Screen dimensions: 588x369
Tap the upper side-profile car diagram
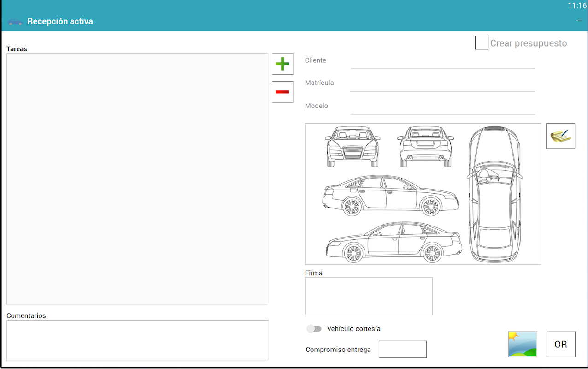pos(390,196)
